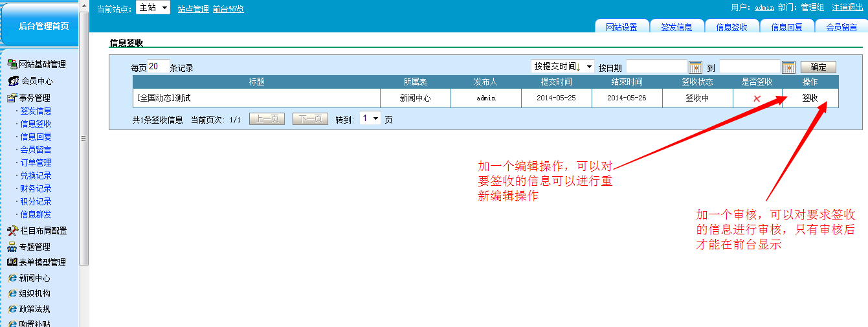Click the red X in 是否签收 column

[757, 98]
